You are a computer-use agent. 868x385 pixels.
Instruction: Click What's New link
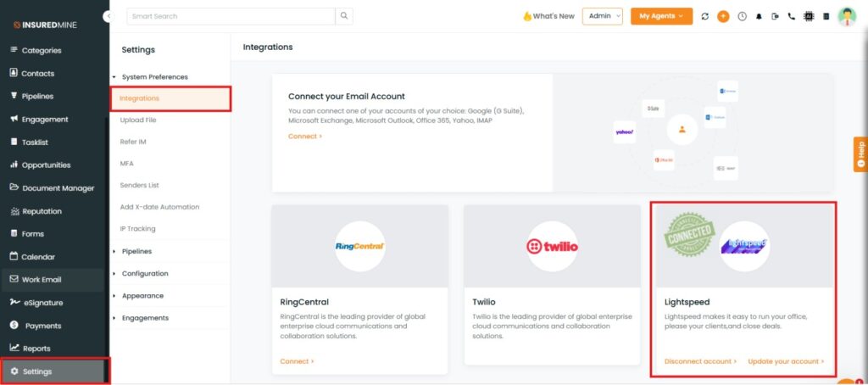549,17
